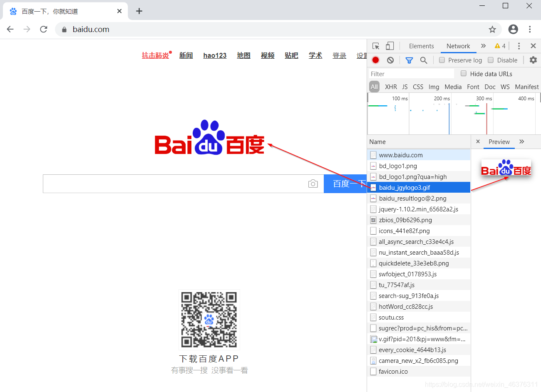The width and height of the screenshot is (541, 392).
Task: Open the hao123 link
Action: point(215,55)
